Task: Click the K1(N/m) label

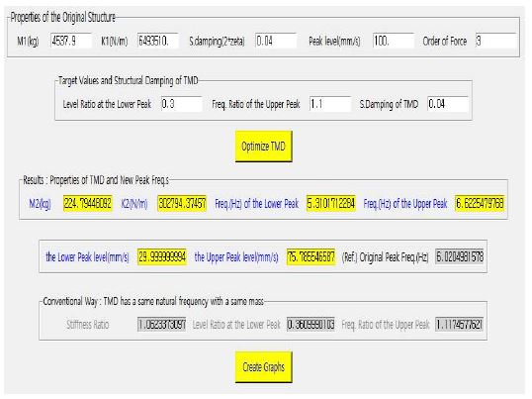Action: [115, 42]
